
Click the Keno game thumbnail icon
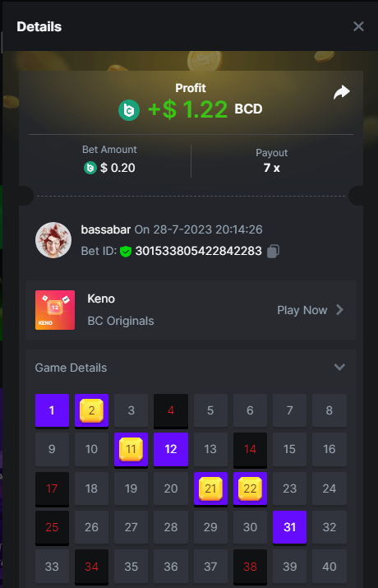[x=55, y=310]
